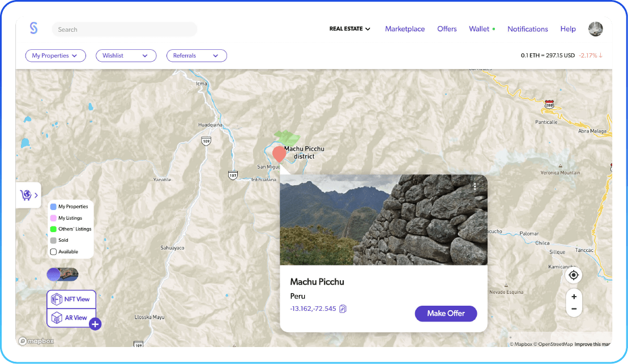Click Sahuayaco map label

tap(172, 248)
